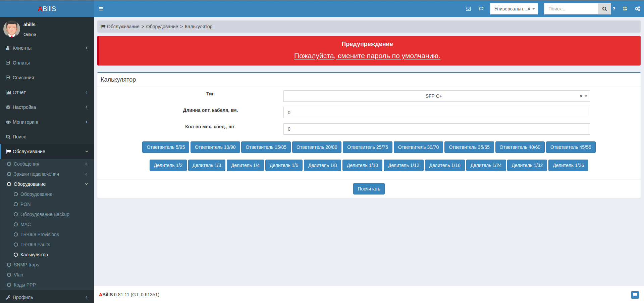Click the magnifier search button

point(604,9)
